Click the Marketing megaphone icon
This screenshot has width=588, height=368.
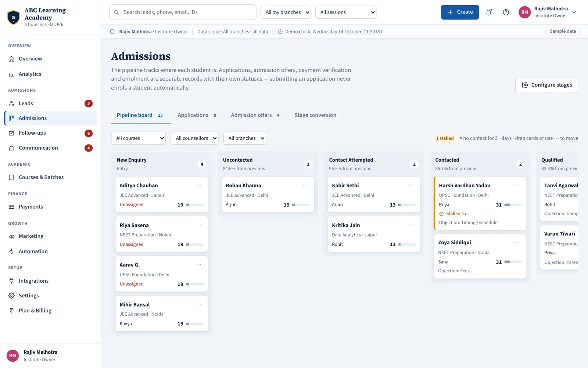(x=11, y=236)
